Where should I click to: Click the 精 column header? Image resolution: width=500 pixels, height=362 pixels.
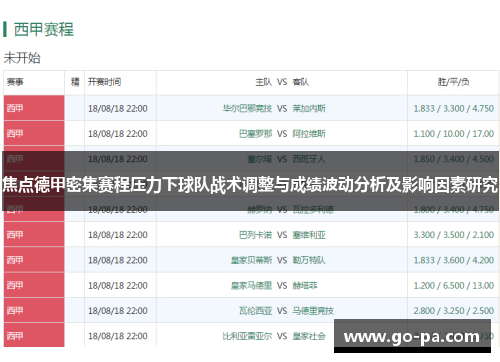(x=75, y=82)
